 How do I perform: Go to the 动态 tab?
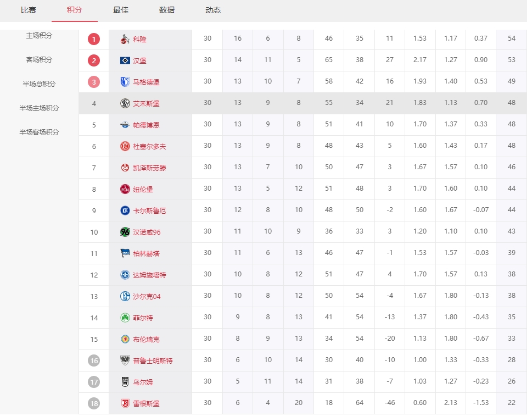tap(213, 10)
